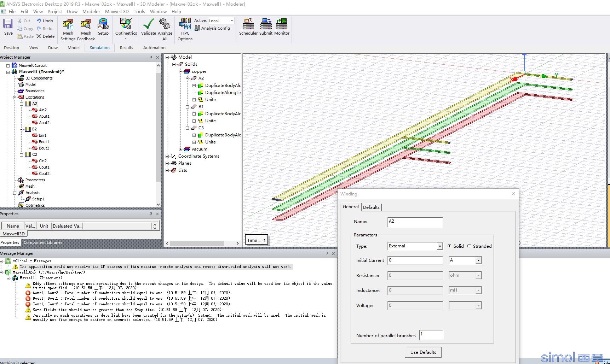The width and height of the screenshot is (610, 364).
Task: Collapse Maxwell1 (Transient) message group
Action: (8, 278)
